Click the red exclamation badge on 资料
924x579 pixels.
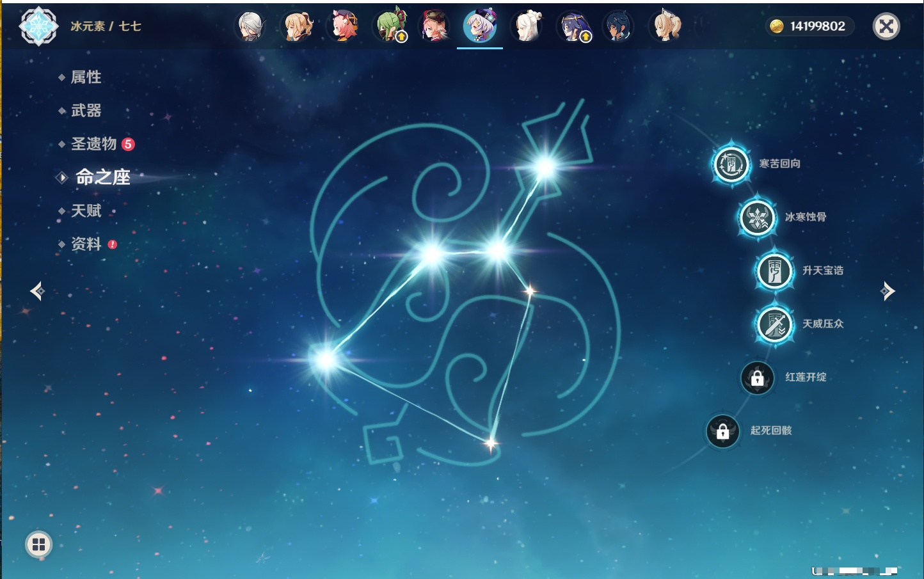pyautogui.click(x=113, y=244)
